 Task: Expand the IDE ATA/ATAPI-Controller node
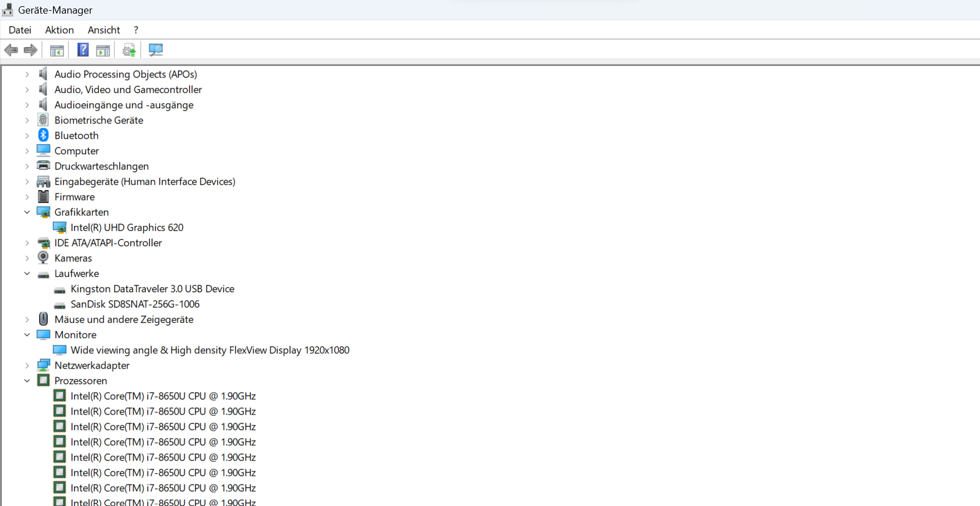click(x=27, y=243)
